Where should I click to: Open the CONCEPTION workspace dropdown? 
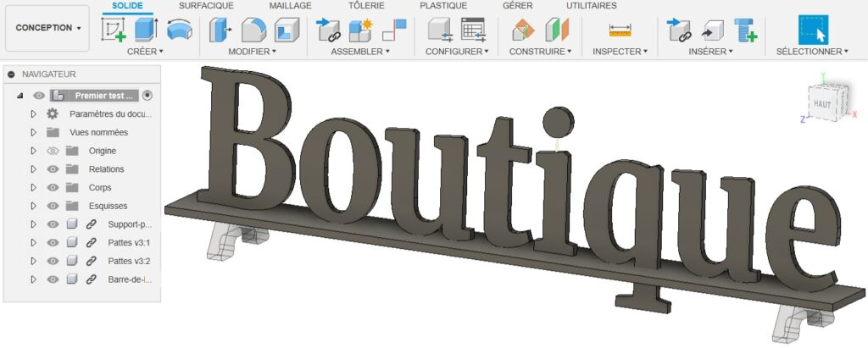[47, 28]
